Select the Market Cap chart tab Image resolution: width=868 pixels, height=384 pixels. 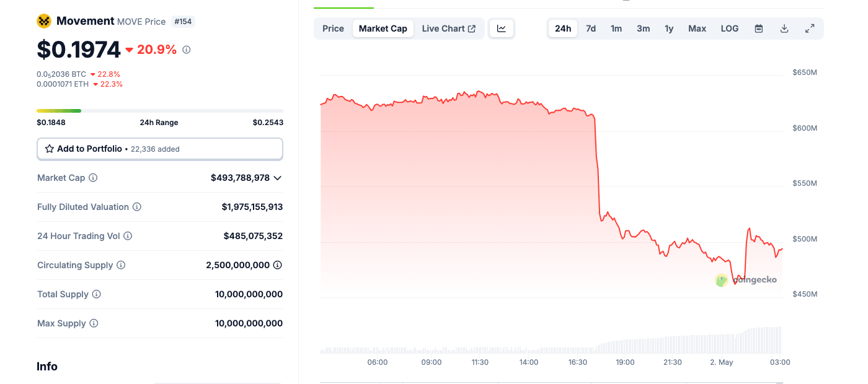383,28
